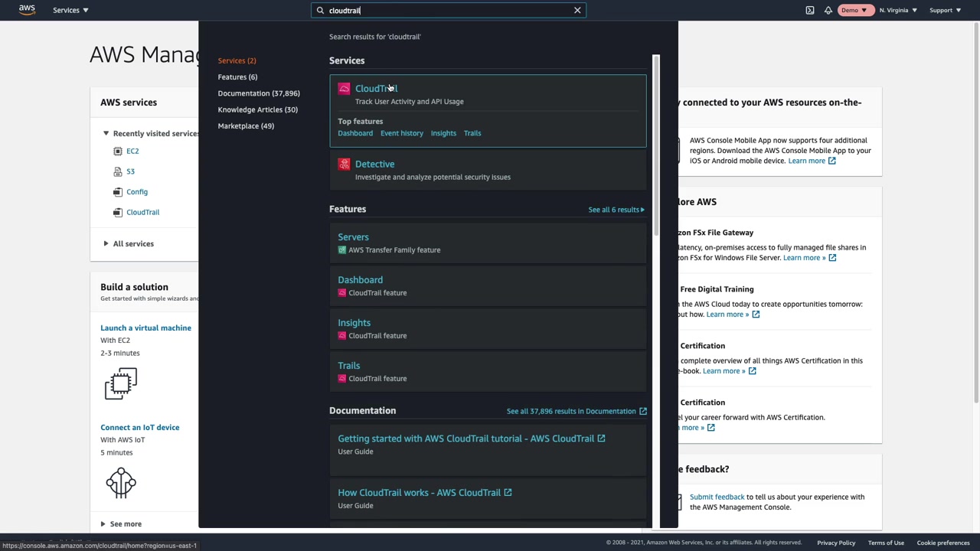Image resolution: width=980 pixels, height=551 pixels.
Task: Select the Features (6) filter
Action: 237,77
